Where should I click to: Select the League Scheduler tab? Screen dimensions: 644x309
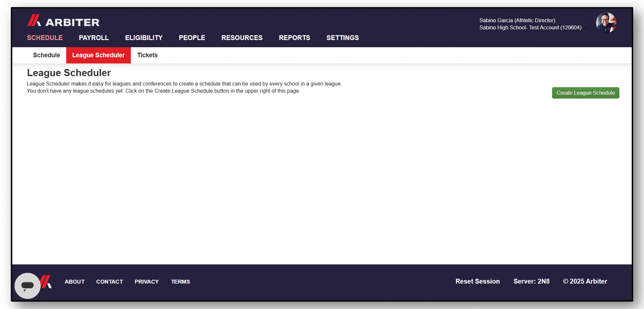click(x=98, y=55)
